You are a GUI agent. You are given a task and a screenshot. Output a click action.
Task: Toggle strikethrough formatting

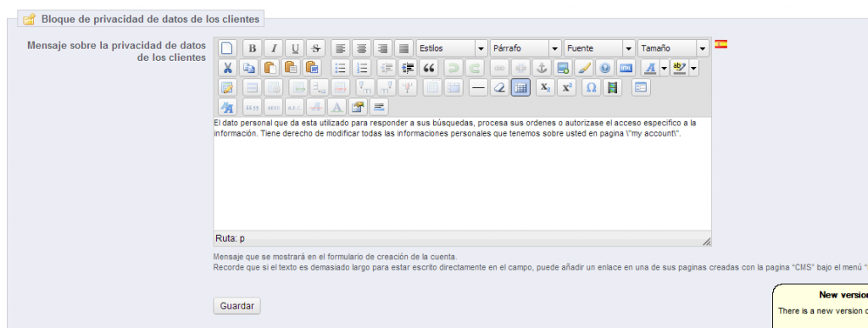pos(316,48)
